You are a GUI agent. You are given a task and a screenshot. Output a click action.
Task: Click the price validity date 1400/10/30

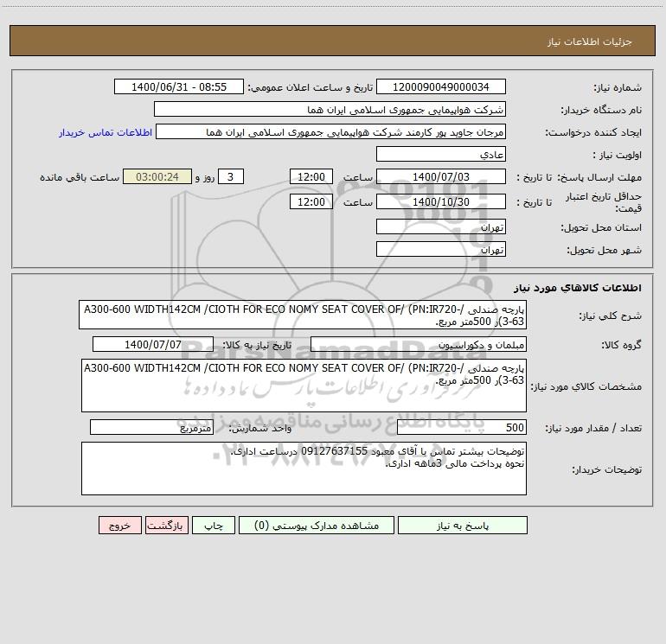coord(441,202)
